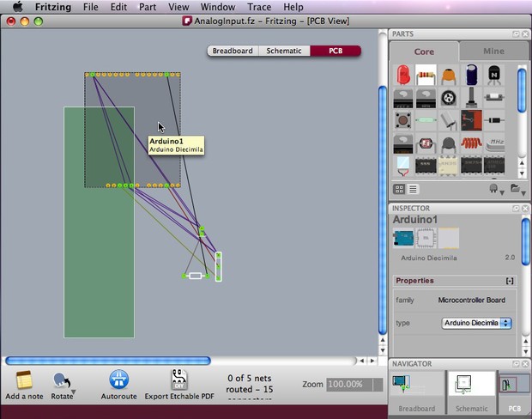Open the Zoom percentage combo box
Viewport: 532px width, 419px height.
pyautogui.click(x=354, y=385)
